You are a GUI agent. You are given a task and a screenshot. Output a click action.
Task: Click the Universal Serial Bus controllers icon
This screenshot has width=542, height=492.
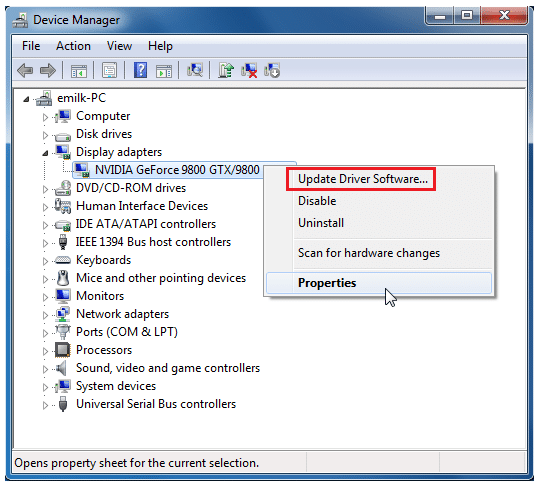(x=63, y=404)
